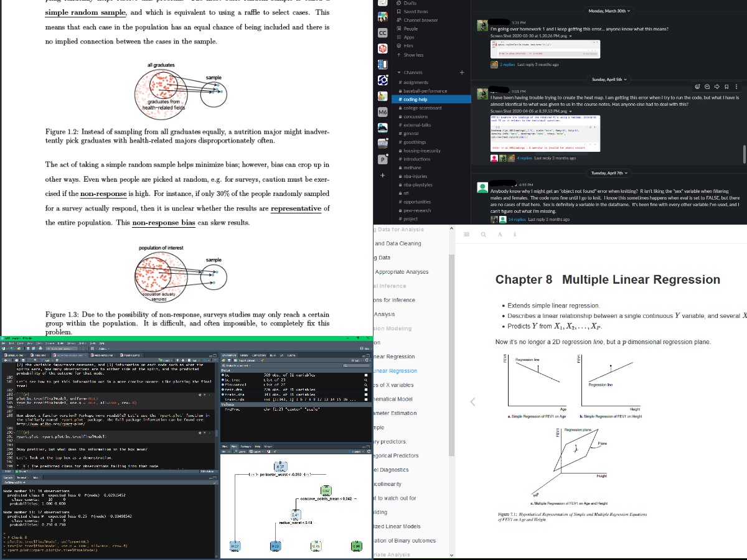747x560 pixels.
Task: Open more actions three-dot menu on message
Action: (736, 86)
